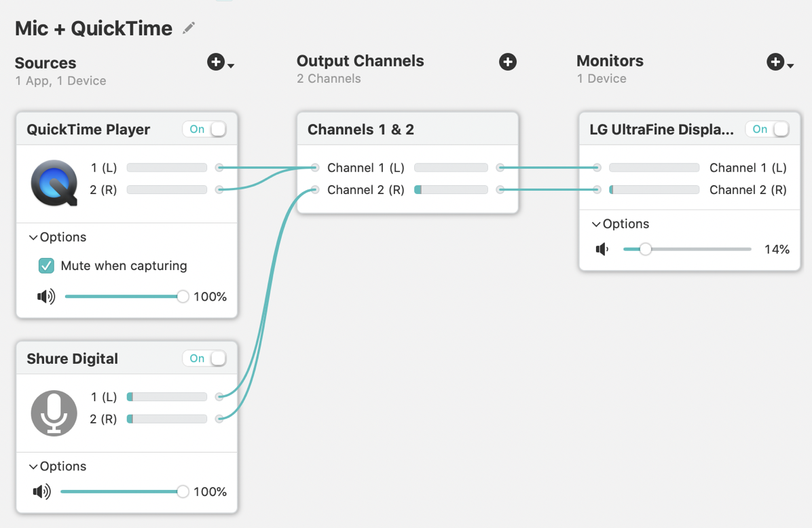Click the add Output Channels plus icon

508,62
